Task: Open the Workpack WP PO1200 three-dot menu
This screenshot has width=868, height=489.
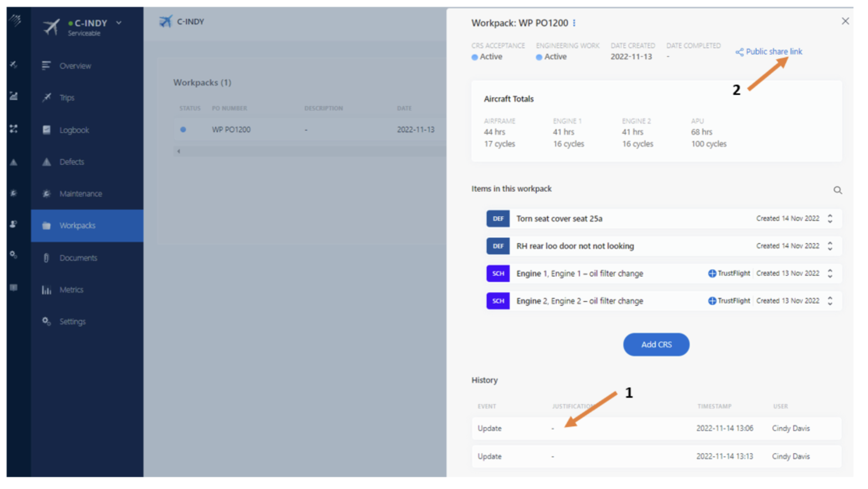Action: click(574, 23)
